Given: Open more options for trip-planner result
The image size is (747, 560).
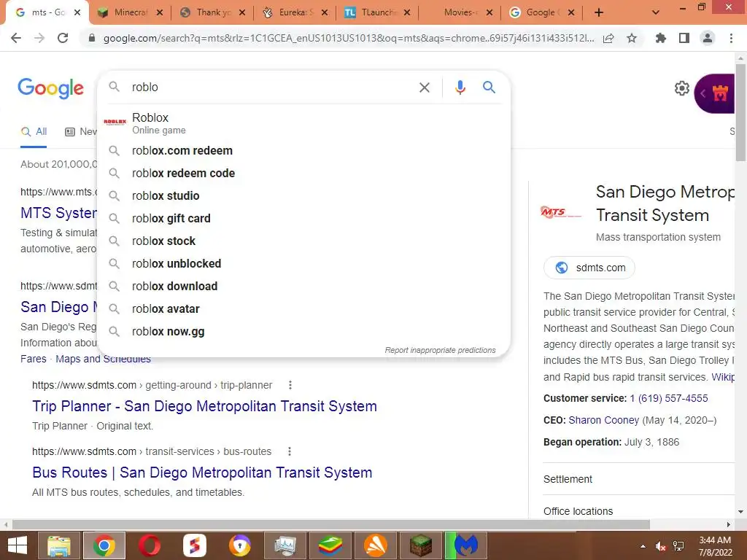Looking at the screenshot, I should 290,385.
